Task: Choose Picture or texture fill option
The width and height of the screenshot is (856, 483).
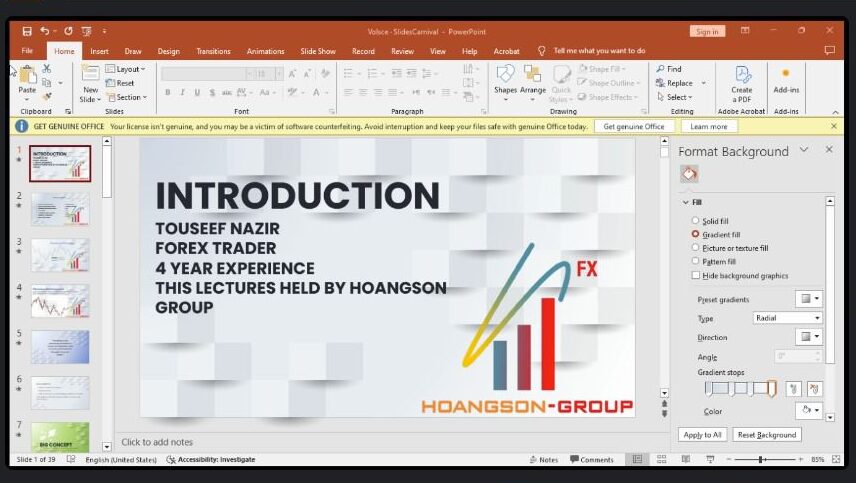Action: 696,248
